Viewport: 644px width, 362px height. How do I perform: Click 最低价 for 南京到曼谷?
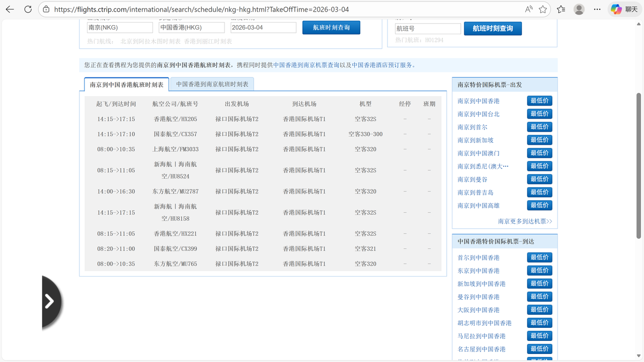(x=540, y=179)
